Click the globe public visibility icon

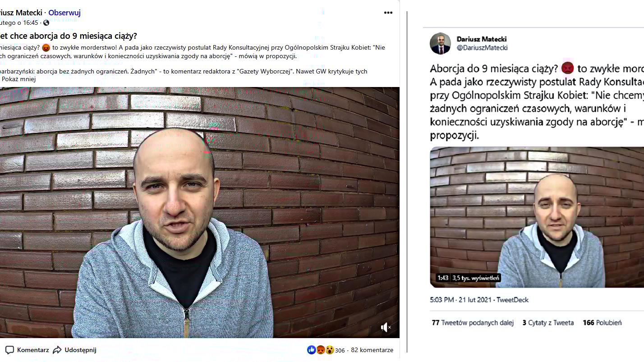[46, 23]
